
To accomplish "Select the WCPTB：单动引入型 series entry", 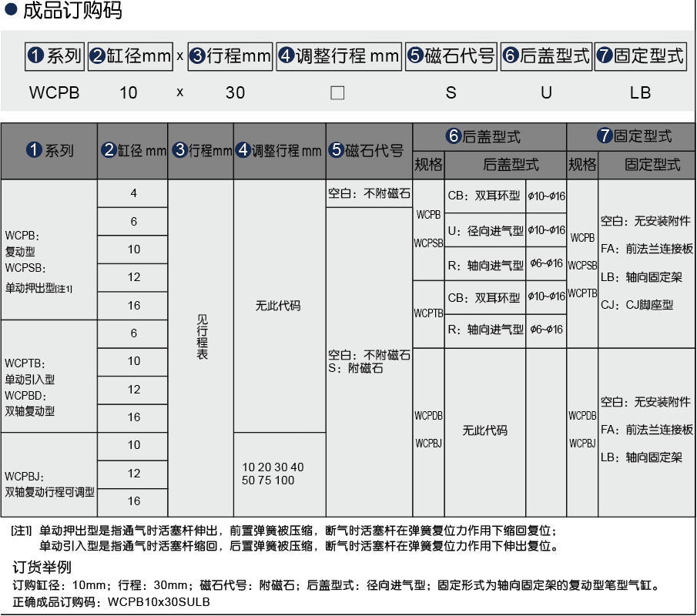I will 29,371.
